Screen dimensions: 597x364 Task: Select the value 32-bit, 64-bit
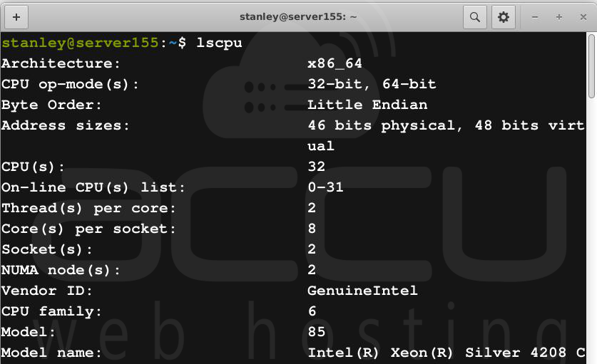tap(372, 84)
